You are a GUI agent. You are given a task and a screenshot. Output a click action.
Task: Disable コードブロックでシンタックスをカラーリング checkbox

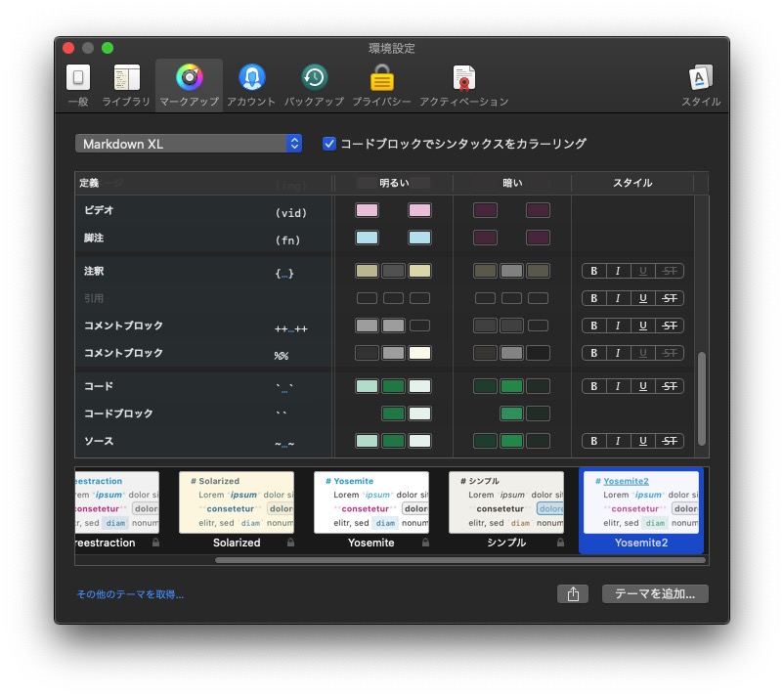(x=329, y=143)
